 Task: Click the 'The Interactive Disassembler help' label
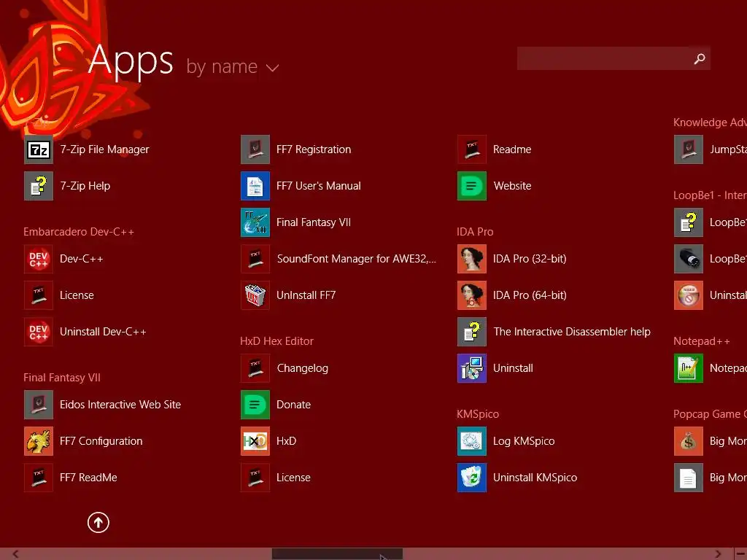572,332
